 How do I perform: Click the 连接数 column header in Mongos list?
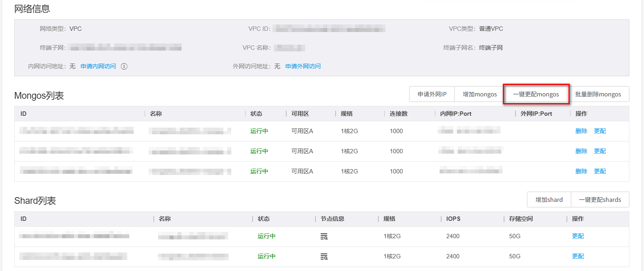click(398, 114)
